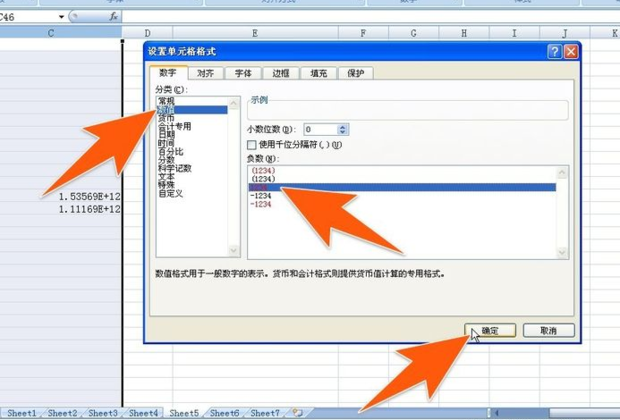Switch to the 填充 tab

pos(318,73)
